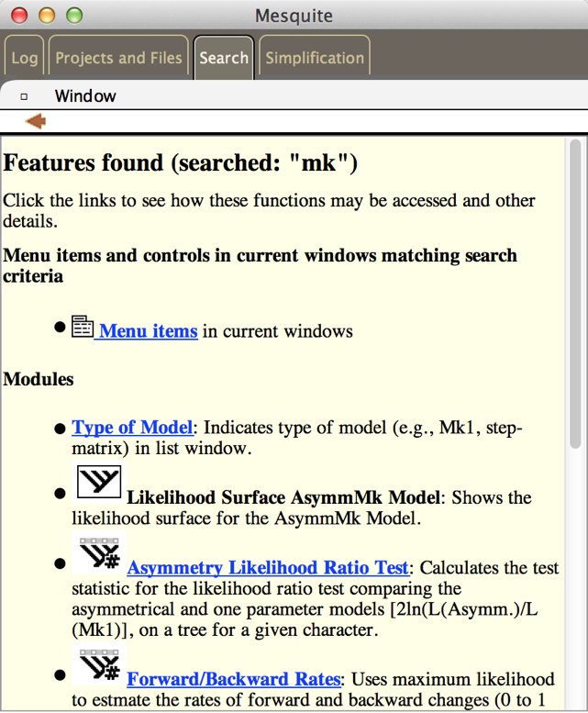Close the Mesquite window with red button

18,16
